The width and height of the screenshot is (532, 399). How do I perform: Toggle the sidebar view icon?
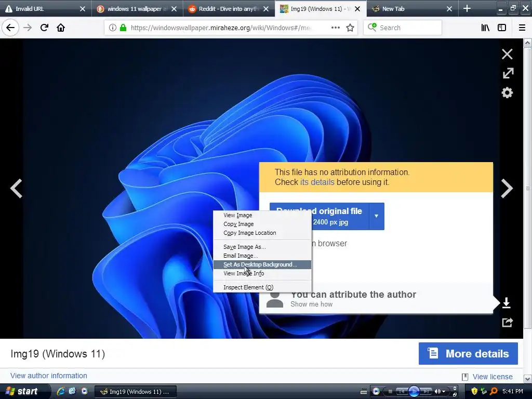pyautogui.click(x=502, y=28)
